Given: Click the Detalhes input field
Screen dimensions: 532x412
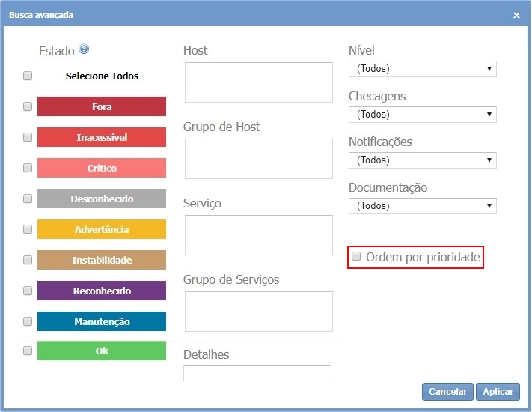Looking at the screenshot, I should 257,373.
